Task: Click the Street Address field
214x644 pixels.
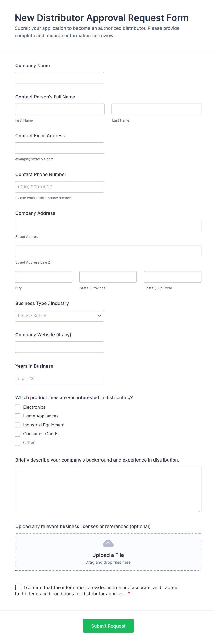Action: click(108, 225)
